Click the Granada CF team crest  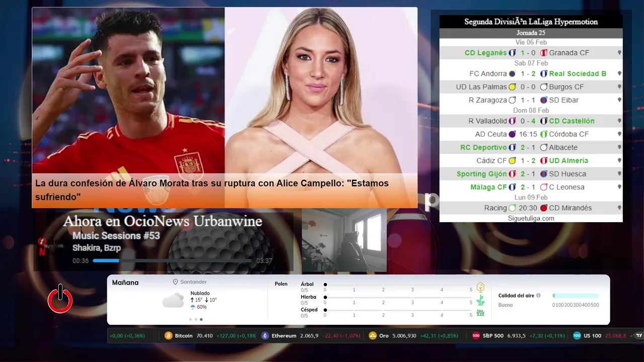(x=543, y=53)
